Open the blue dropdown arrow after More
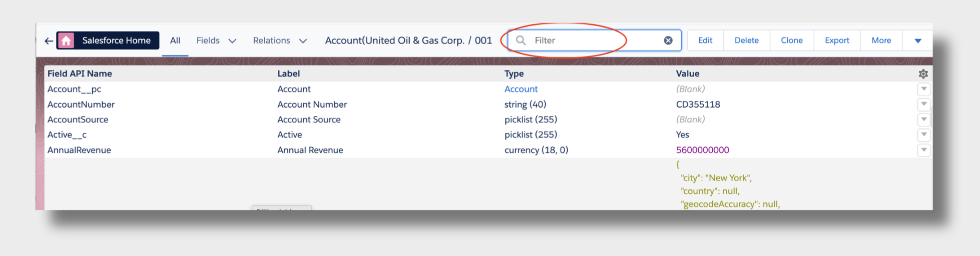 pyautogui.click(x=918, y=41)
